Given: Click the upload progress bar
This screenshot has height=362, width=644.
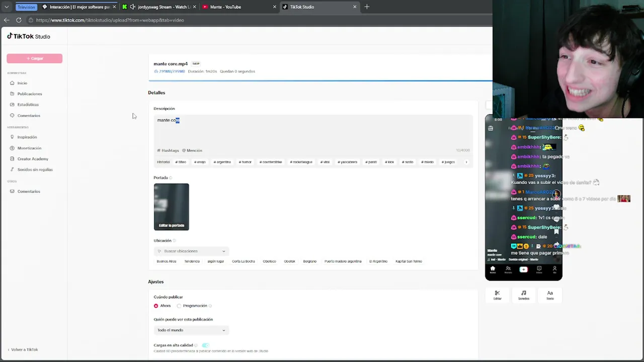Looking at the screenshot, I should click(320, 80).
